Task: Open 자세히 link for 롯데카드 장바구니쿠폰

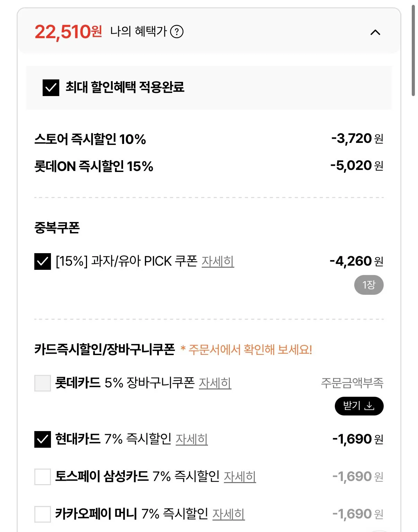Action: click(215, 383)
